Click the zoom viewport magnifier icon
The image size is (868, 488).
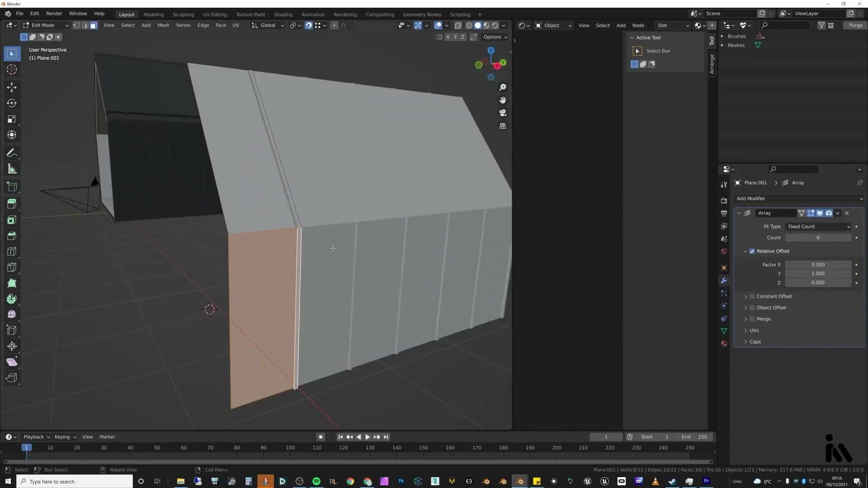click(x=502, y=87)
